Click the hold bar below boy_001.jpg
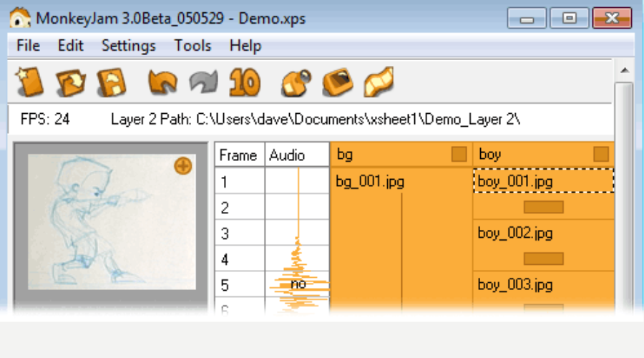This screenshot has height=358, width=644. coord(543,207)
